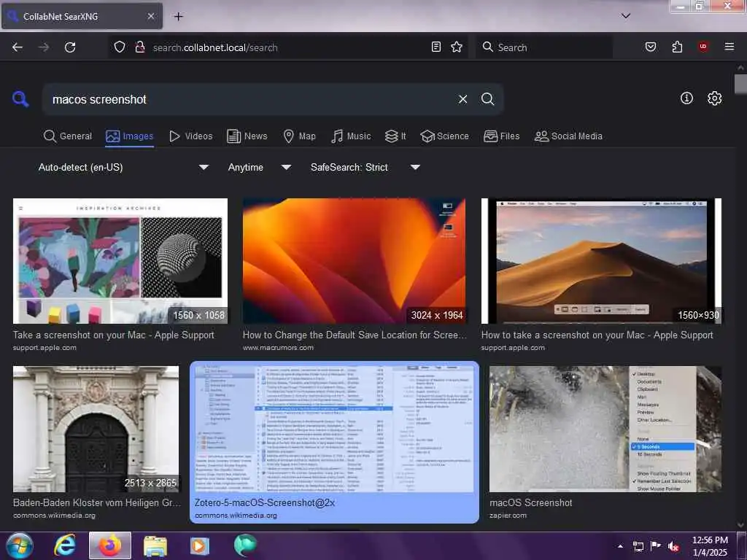Open the orange Ventura wallpaper thumbnail
Viewport: 747px width, 560px height.
click(354, 261)
